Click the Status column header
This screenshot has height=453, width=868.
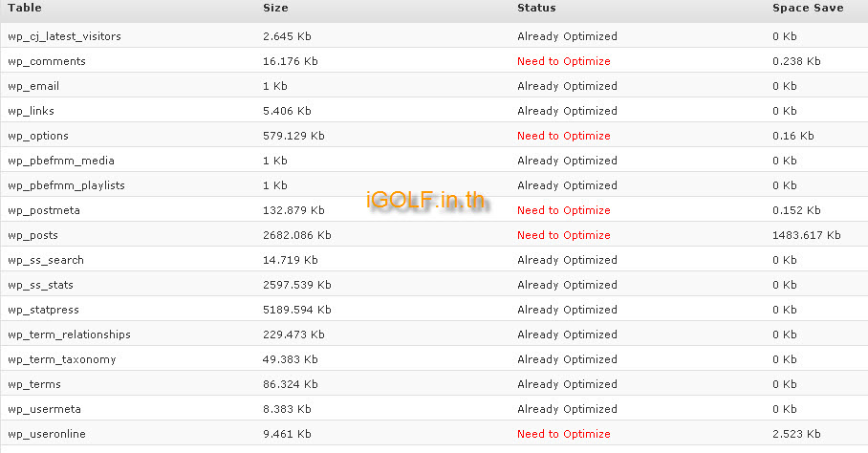click(x=536, y=8)
